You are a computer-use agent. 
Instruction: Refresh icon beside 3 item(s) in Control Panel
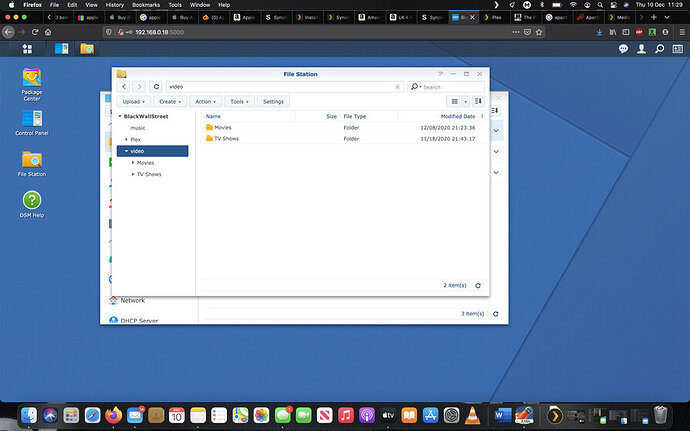click(495, 314)
